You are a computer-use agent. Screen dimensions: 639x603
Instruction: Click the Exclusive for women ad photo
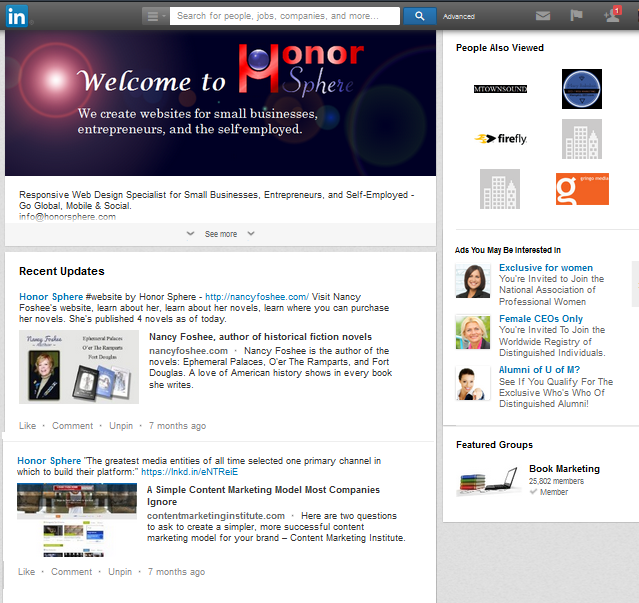coord(473,281)
